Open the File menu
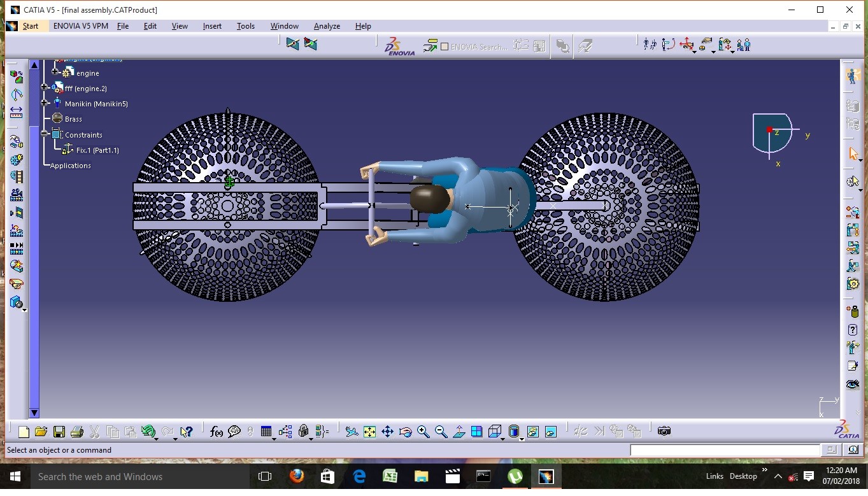868x496 pixels. pyautogui.click(x=123, y=26)
